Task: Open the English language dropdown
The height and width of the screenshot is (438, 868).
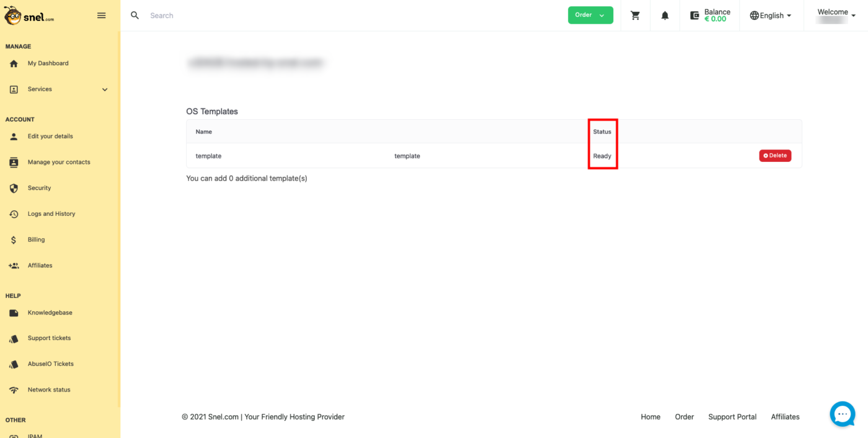Action: 771,16
